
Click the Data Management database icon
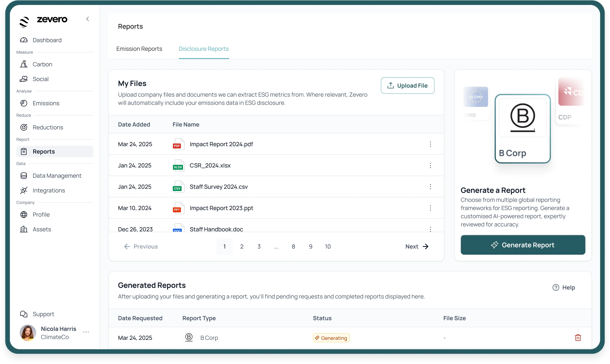(x=24, y=176)
